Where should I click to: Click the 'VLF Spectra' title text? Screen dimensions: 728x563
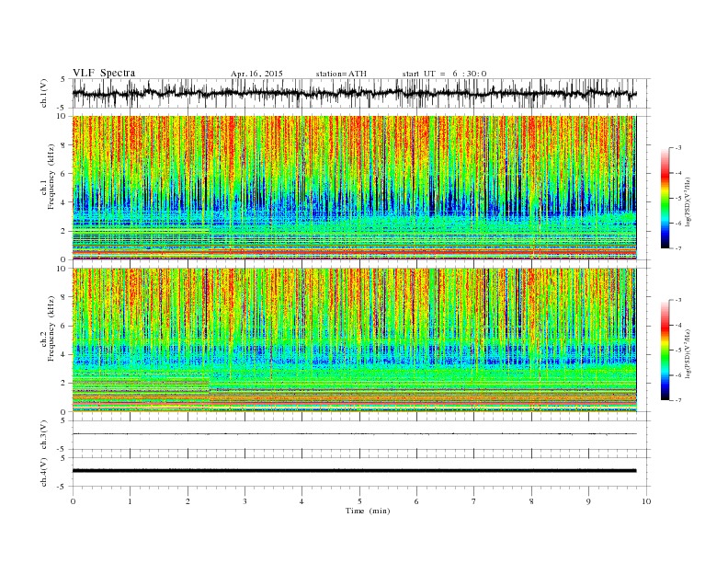click(104, 73)
